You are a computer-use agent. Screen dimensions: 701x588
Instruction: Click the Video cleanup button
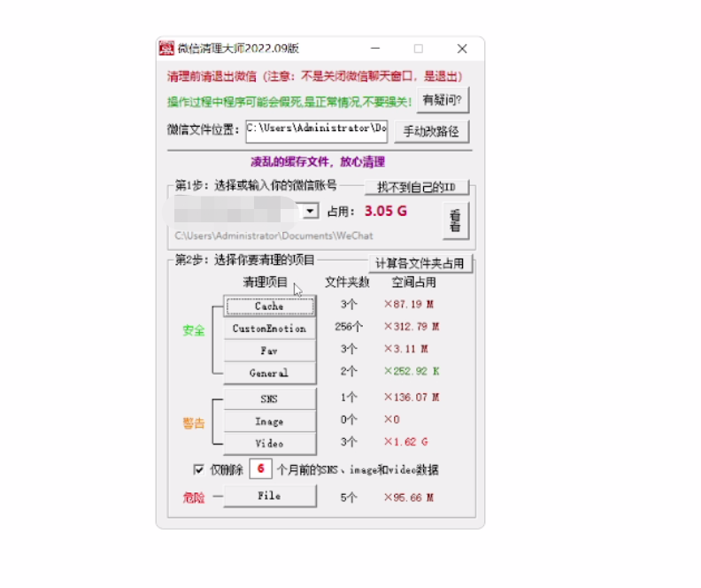click(270, 443)
